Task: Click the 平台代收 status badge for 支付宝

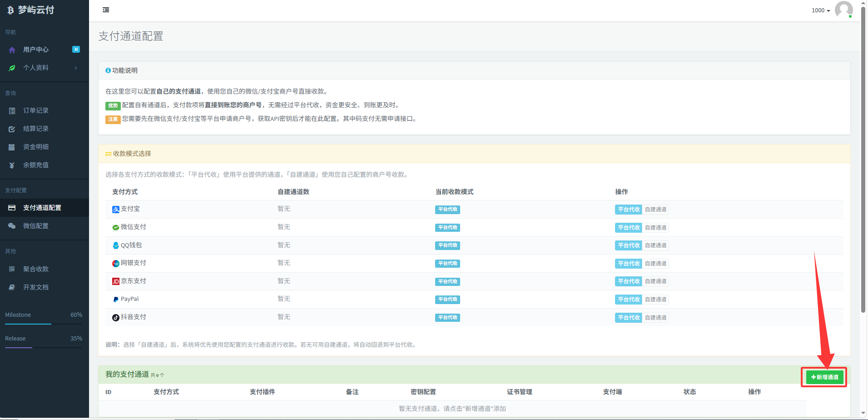Action: point(447,210)
